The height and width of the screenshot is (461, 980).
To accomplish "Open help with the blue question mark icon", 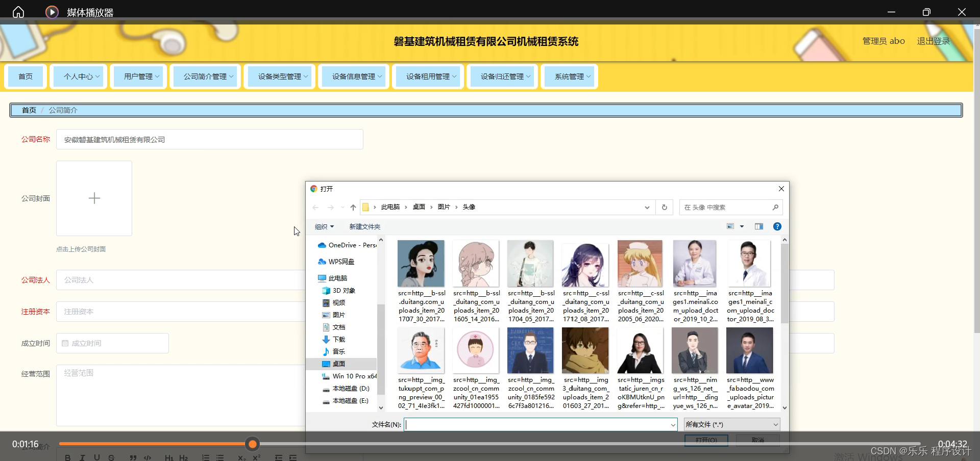I will pyautogui.click(x=777, y=226).
